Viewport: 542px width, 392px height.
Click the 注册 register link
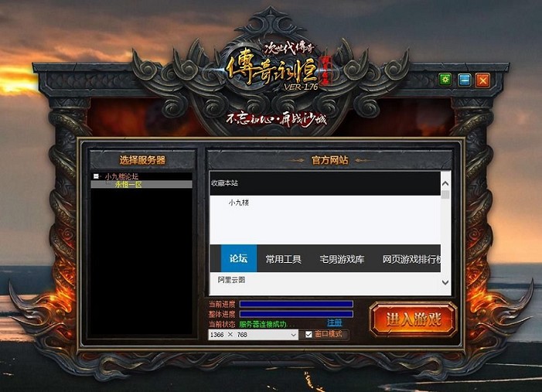pos(334,322)
